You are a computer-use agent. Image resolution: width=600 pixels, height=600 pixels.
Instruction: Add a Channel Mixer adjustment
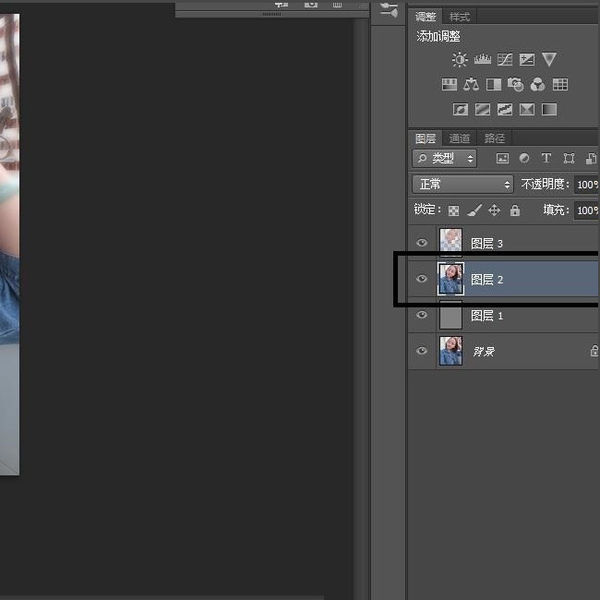(x=538, y=85)
